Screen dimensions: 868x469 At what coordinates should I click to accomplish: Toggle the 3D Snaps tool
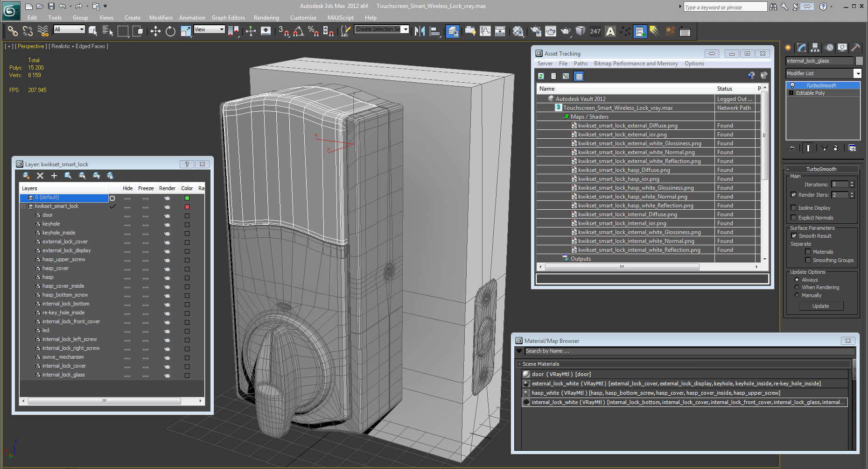pyautogui.click(x=284, y=31)
